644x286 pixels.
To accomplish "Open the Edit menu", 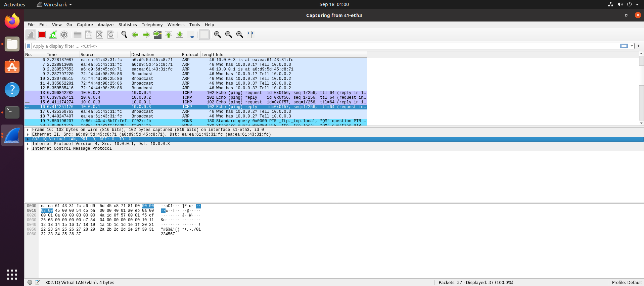I will tap(43, 25).
